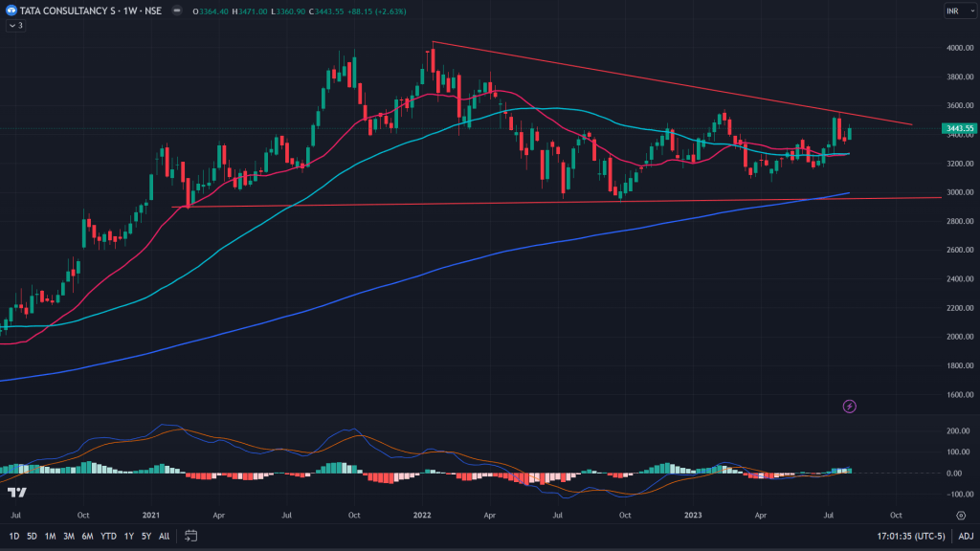This screenshot has width=980, height=551.
Task: Expand the collapsed indicators legend showing 3
Action: tap(15, 26)
